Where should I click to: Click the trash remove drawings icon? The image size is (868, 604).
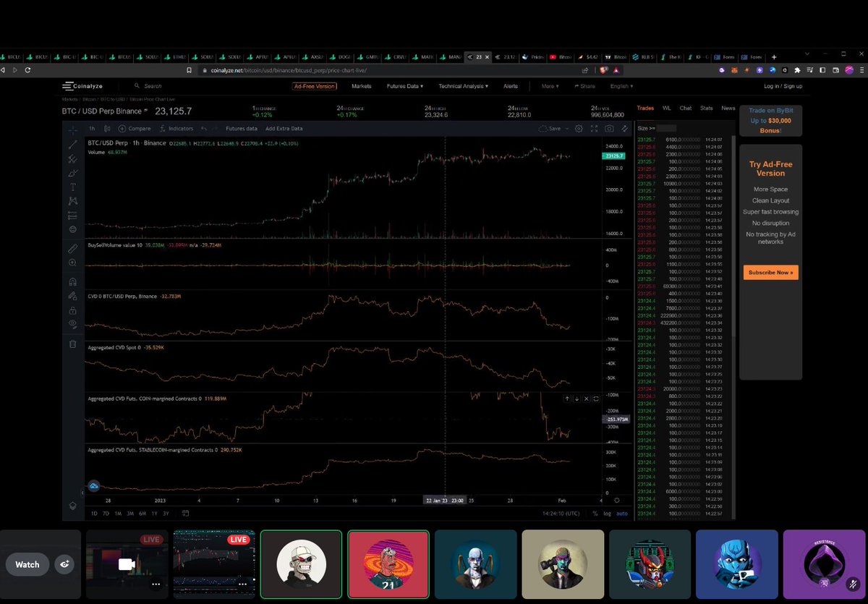coord(72,344)
